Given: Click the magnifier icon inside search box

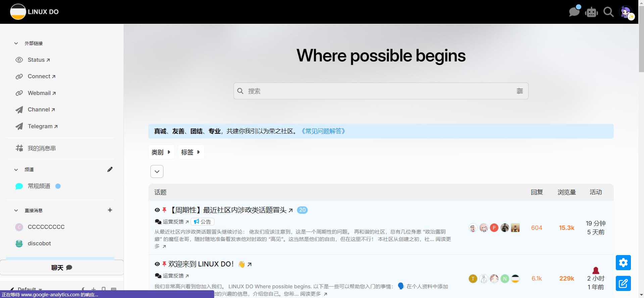Looking at the screenshot, I should click(240, 91).
